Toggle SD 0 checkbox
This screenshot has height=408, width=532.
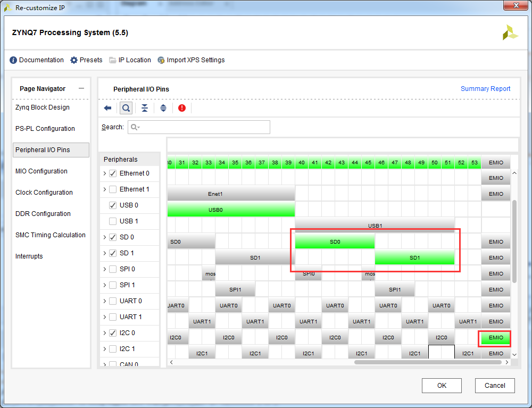[x=113, y=237]
